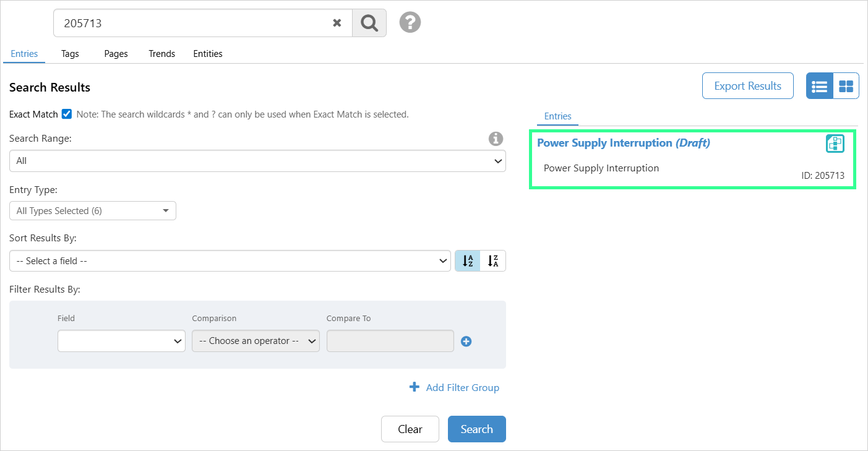Clear search text with the X icon
The height and width of the screenshot is (451, 868).
[x=337, y=24]
